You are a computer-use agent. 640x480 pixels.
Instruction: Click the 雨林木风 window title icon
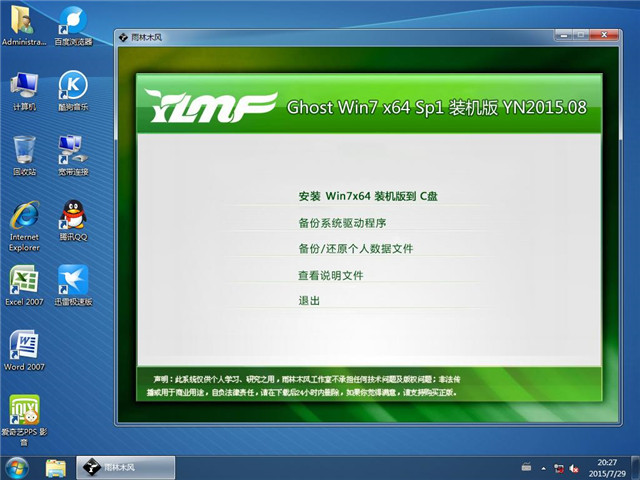123,38
